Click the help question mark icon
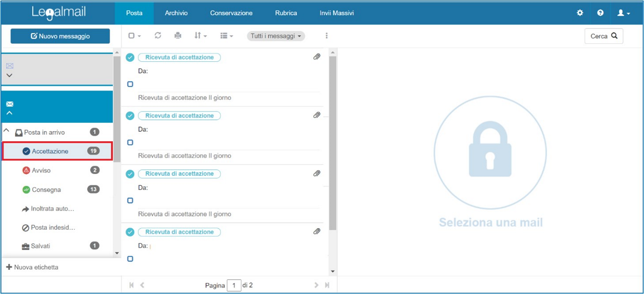Viewport: 644px width, 294px height. [600, 13]
